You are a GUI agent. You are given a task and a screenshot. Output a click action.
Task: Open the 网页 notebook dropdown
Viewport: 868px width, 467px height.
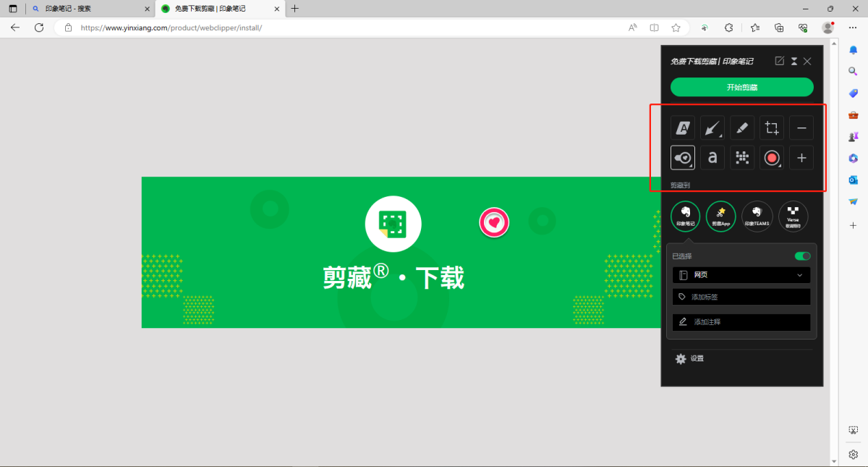(x=741, y=275)
